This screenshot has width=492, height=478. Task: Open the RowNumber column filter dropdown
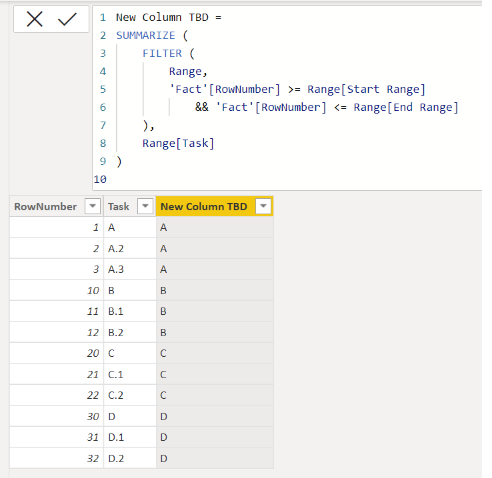tap(92, 206)
